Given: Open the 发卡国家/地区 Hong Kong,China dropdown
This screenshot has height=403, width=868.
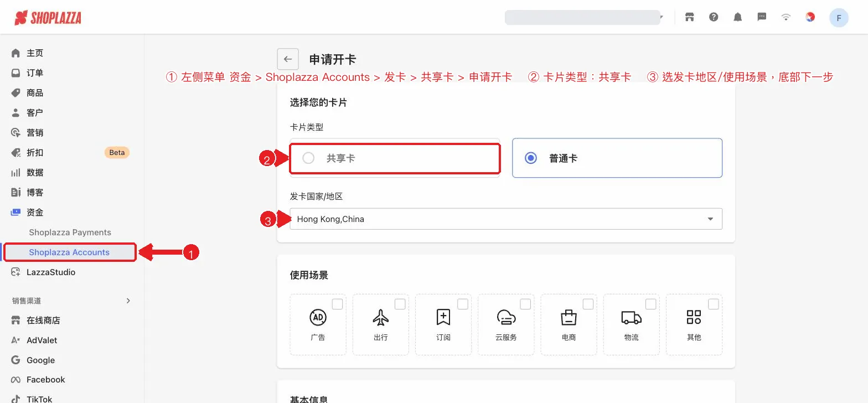Looking at the screenshot, I should point(506,219).
